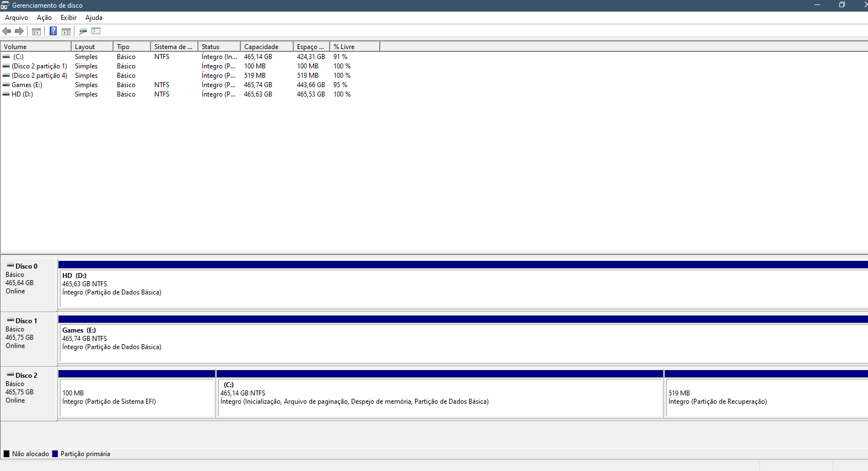This screenshot has height=471, width=868.
Task: Click the 465,63 GB capacity cell in list
Action: (258, 94)
